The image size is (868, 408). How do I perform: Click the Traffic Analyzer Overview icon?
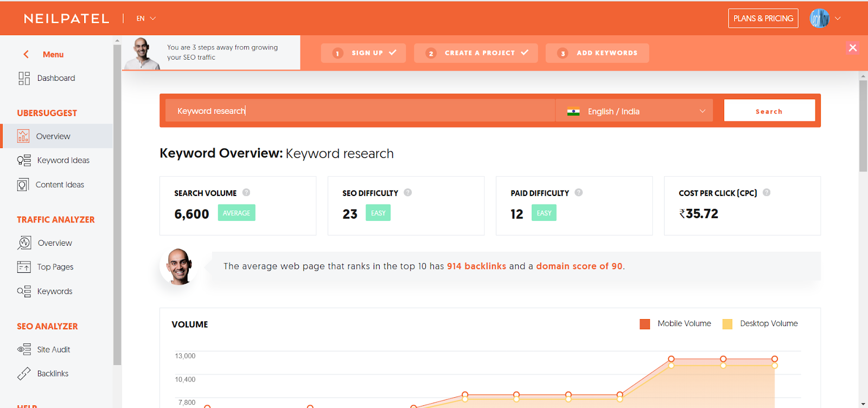pos(24,243)
